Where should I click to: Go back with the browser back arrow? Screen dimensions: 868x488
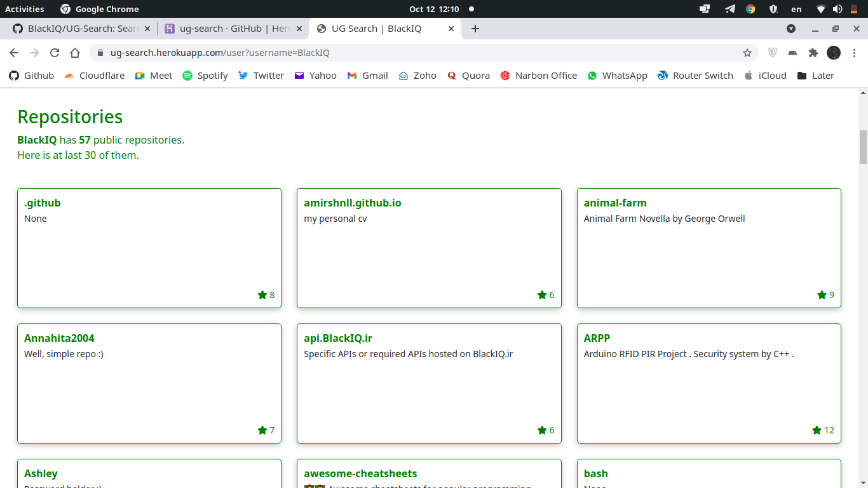tap(14, 53)
